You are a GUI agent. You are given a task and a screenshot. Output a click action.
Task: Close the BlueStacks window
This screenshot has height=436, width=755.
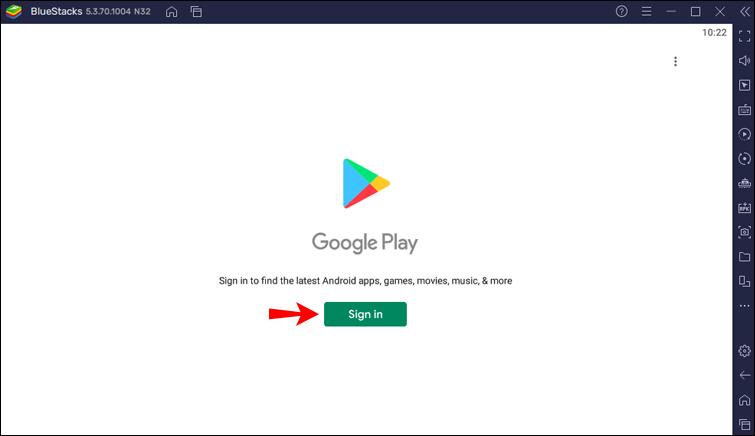click(720, 11)
